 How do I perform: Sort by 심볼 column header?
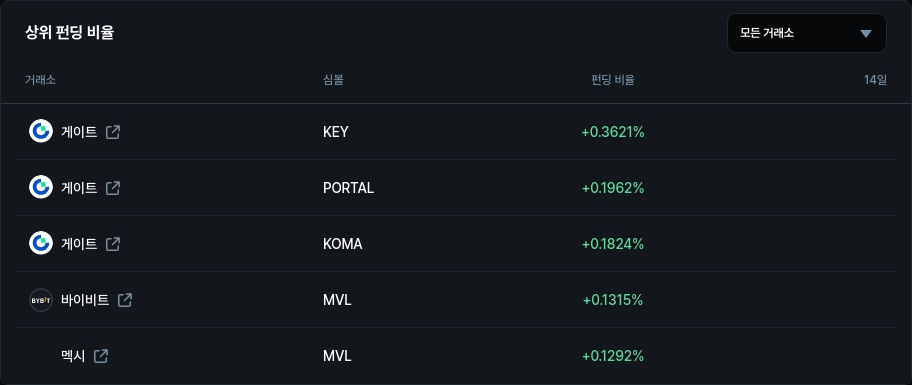[x=333, y=80]
